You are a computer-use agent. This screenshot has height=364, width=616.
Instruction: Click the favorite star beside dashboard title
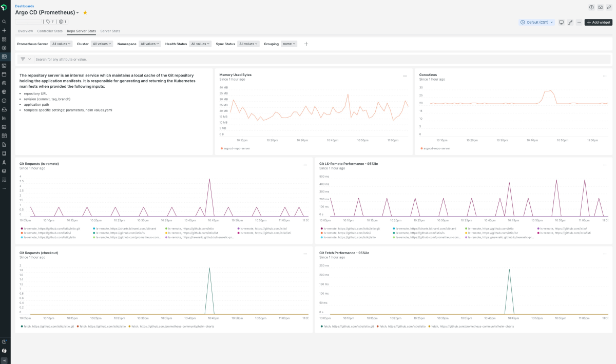coord(85,12)
